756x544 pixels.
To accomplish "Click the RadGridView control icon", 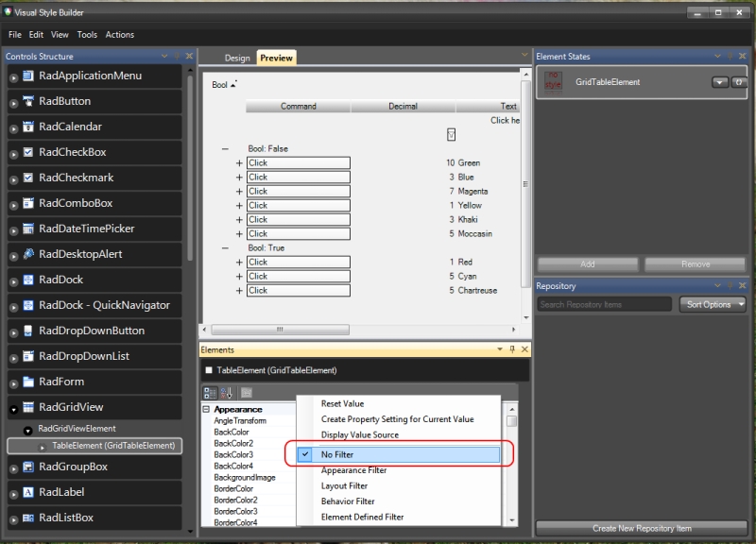I will pos(28,407).
